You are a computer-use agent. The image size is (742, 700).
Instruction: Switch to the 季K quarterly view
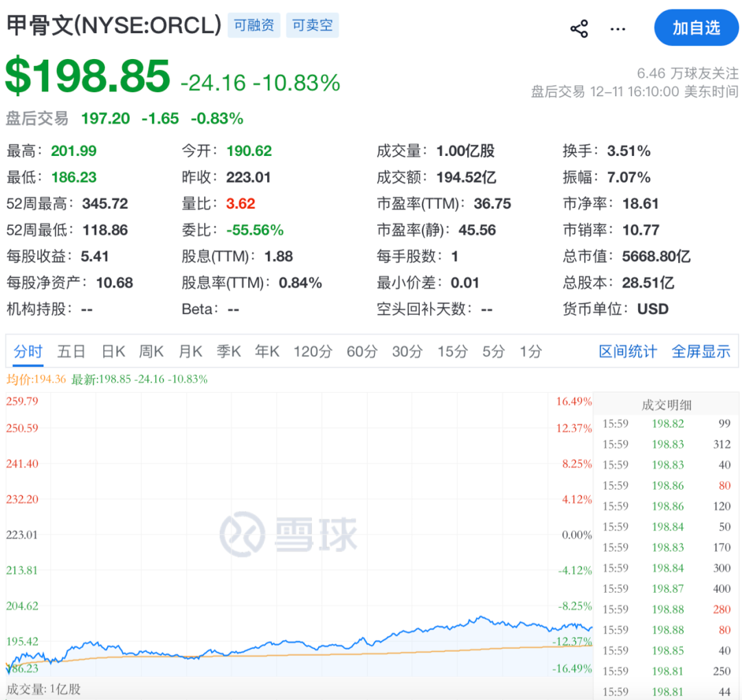[x=228, y=351]
